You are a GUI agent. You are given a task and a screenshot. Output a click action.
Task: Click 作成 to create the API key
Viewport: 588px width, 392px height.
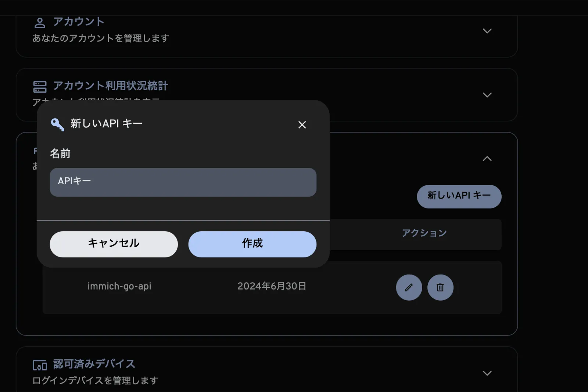252,244
